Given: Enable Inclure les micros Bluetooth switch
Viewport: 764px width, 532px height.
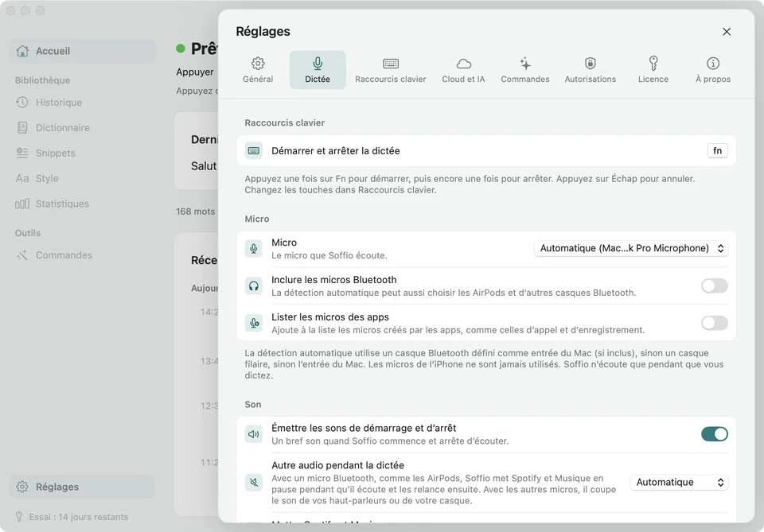Looking at the screenshot, I should coord(715,285).
